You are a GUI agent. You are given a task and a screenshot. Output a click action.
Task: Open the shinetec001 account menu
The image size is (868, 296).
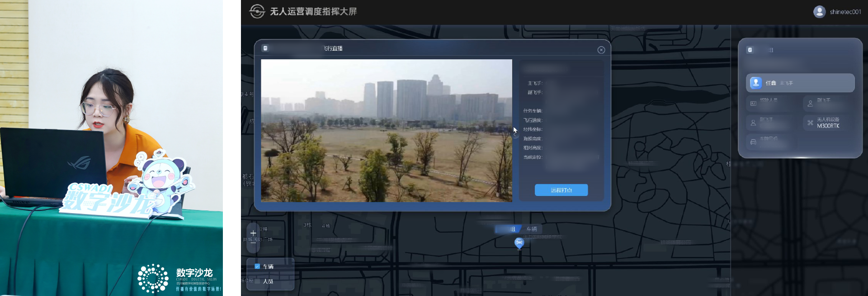(845, 12)
